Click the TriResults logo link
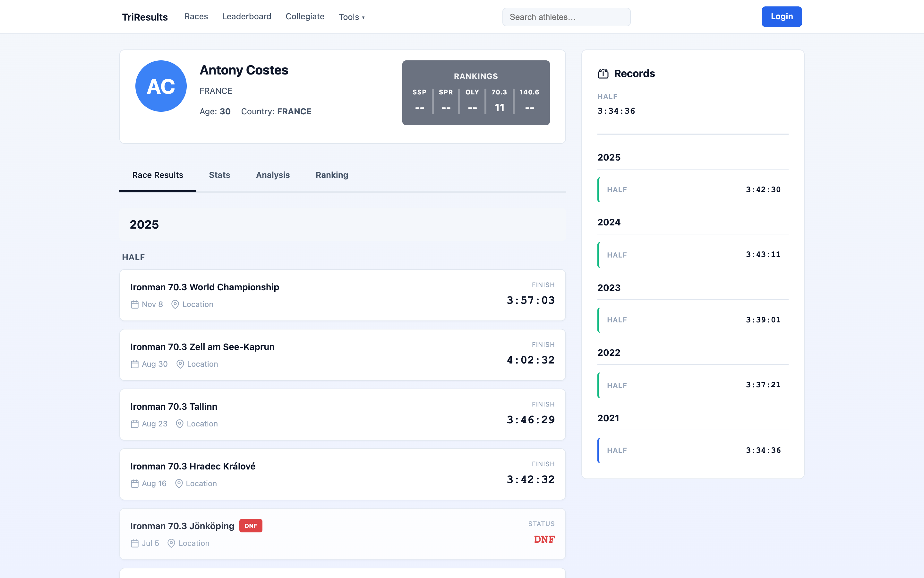 (145, 17)
